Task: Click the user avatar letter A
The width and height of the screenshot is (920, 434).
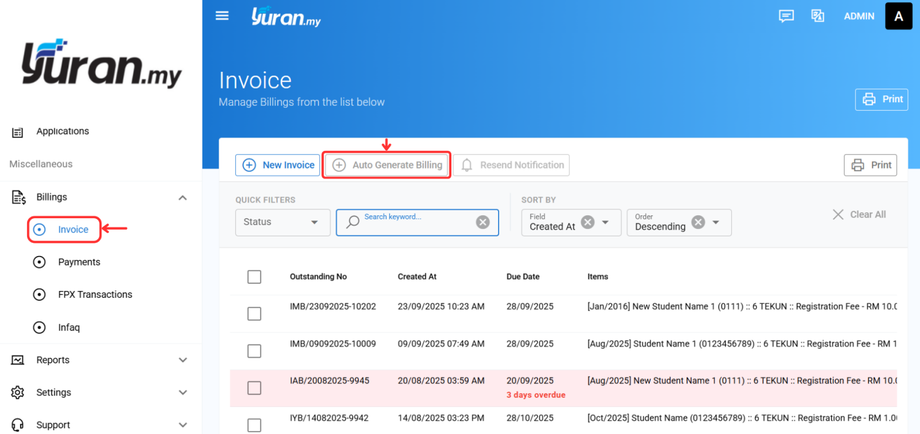Action: point(898,16)
